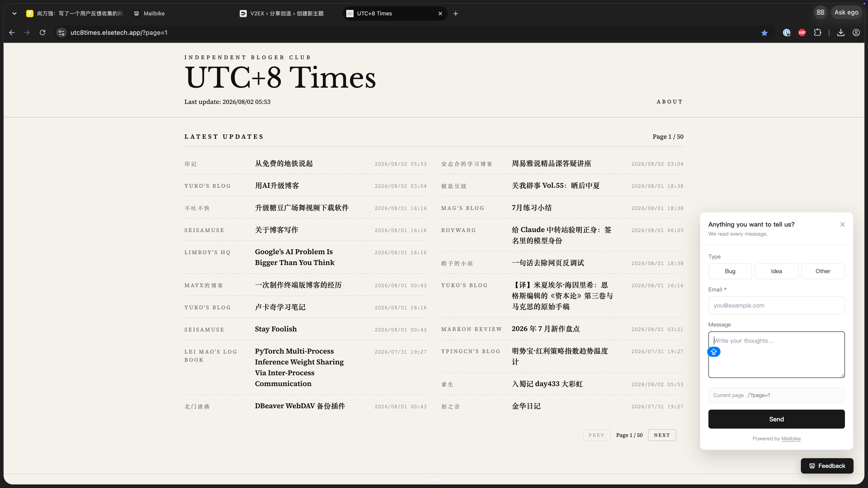Screen dimensions: 868x488
Task: Open article 周易雅说精品课答疑讲座
Action: [551, 164]
